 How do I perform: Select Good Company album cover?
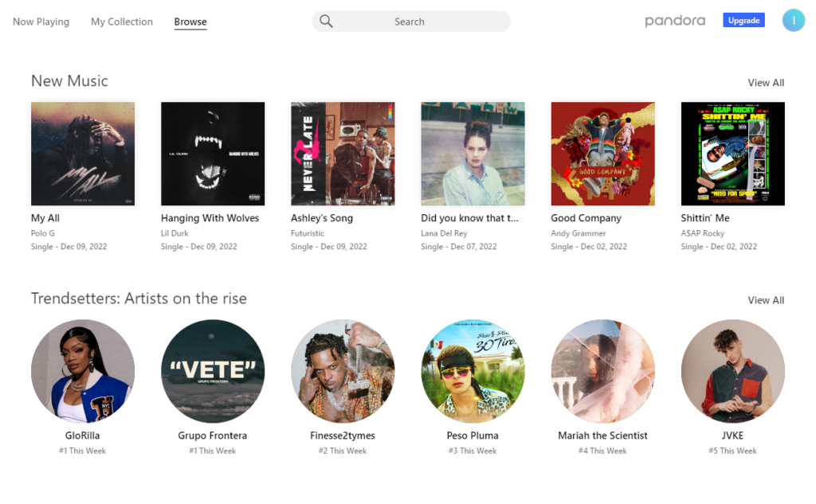tap(602, 154)
